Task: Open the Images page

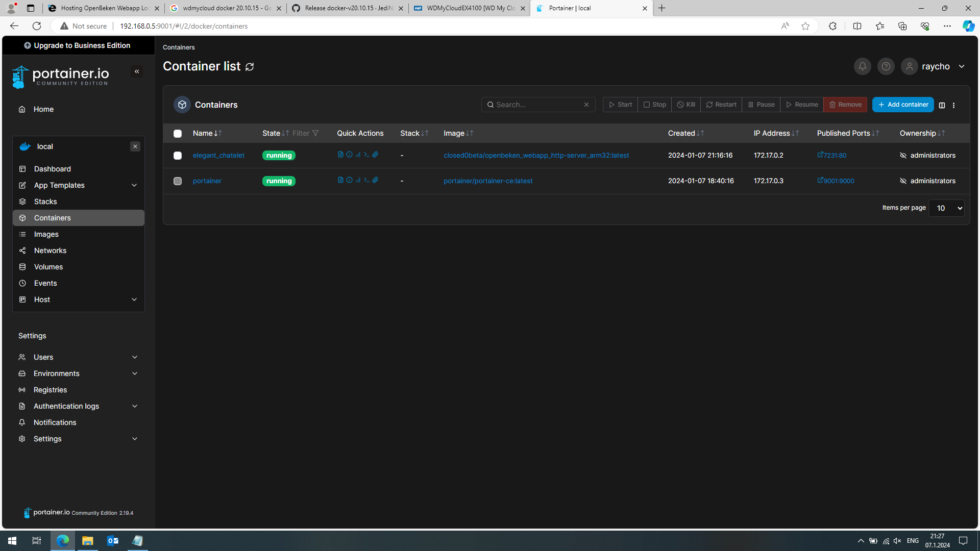Action: (x=78, y=234)
